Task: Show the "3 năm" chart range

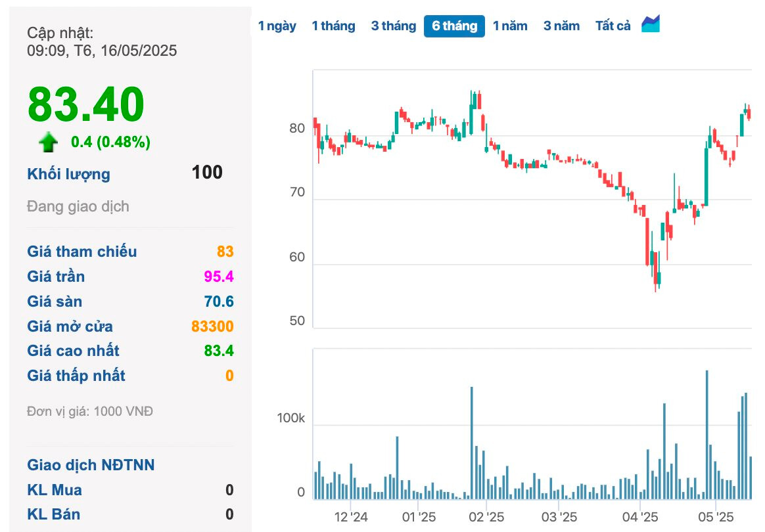Action: (x=561, y=26)
